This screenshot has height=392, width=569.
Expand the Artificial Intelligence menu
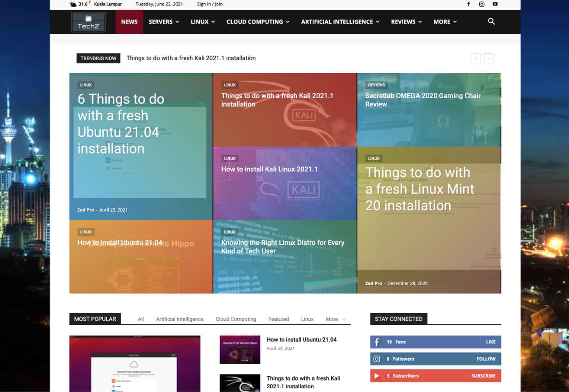pos(340,22)
